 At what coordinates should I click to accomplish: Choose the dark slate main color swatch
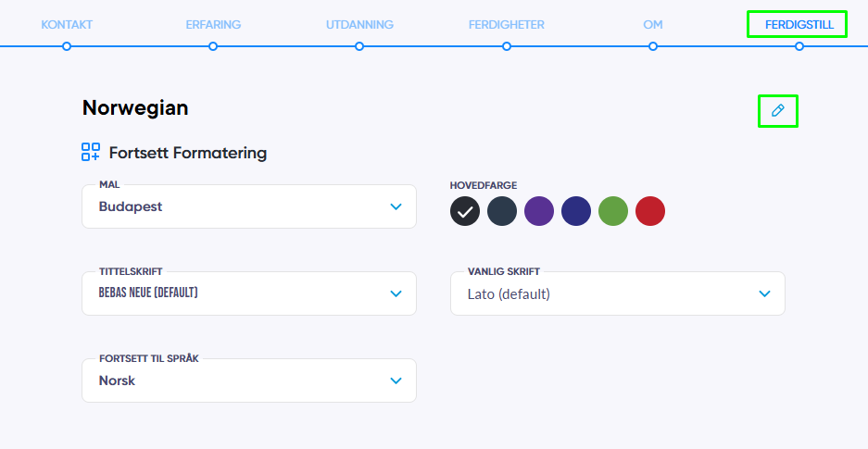point(502,211)
